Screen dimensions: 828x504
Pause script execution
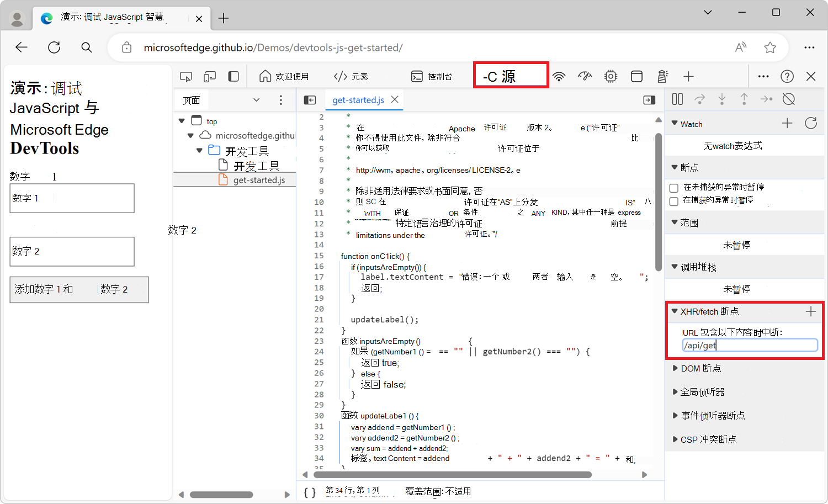coord(677,99)
